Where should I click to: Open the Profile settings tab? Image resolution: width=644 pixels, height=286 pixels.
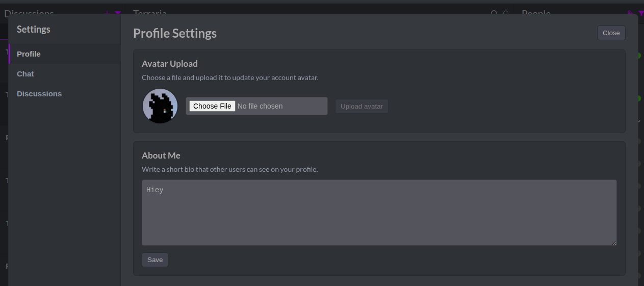pyautogui.click(x=29, y=54)
